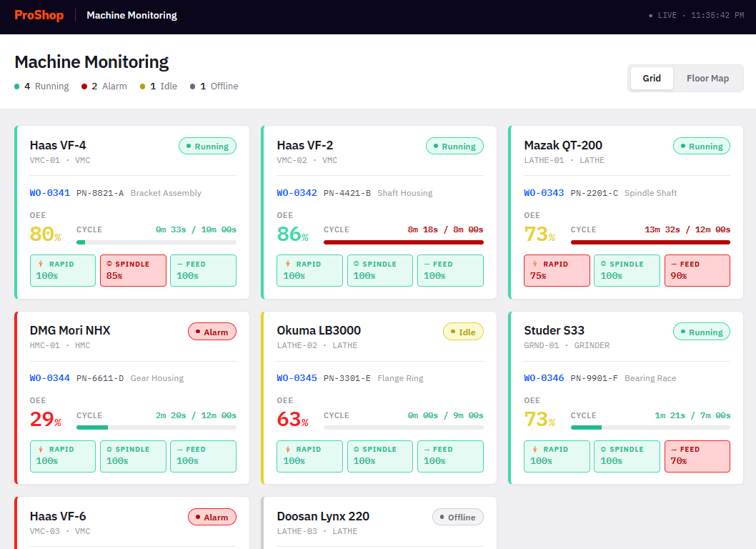Image resolution: width=756 pixels, height=549 pixels.
Task: Click Spindle icon on Studer S33
Action: [604, 449]
